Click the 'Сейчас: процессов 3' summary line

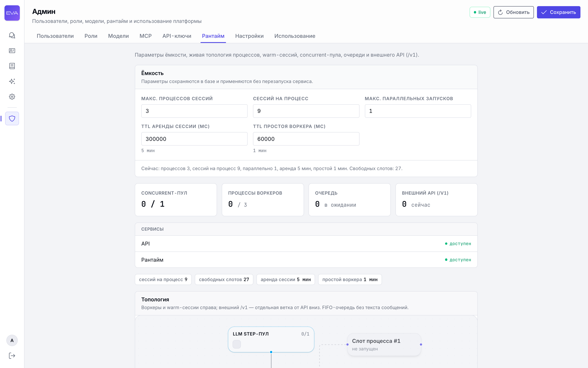click(x=272, y=168)
